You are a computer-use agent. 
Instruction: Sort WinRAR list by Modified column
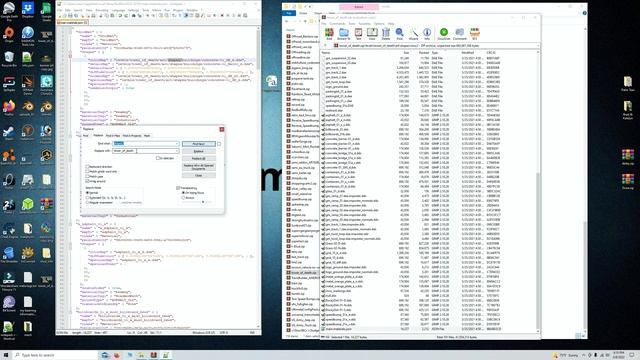[x=467, y=53]
